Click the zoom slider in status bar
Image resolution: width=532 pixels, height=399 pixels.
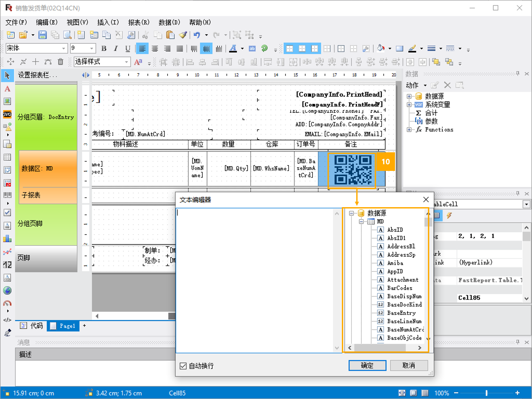tap(486, 393)
